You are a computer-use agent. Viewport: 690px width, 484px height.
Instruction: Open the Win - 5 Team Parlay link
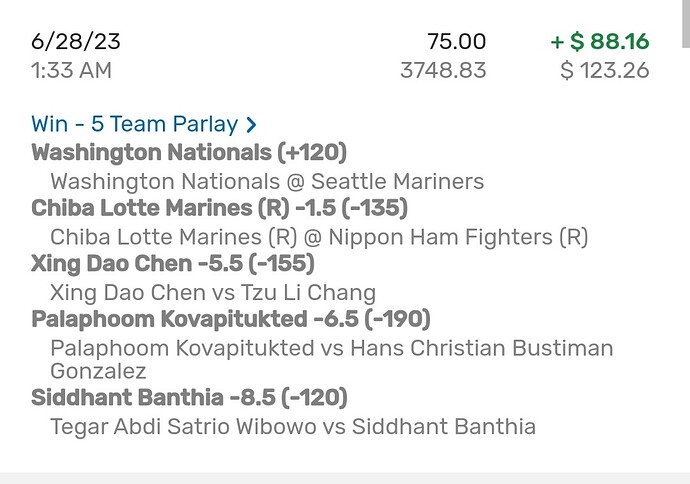tap(135, 125)
